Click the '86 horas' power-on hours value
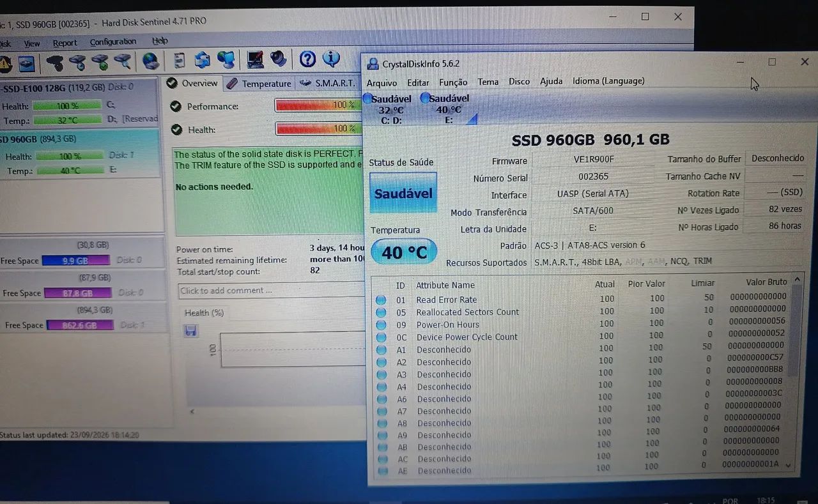Viewport: 818px width, 504px height. click(785, 225)
